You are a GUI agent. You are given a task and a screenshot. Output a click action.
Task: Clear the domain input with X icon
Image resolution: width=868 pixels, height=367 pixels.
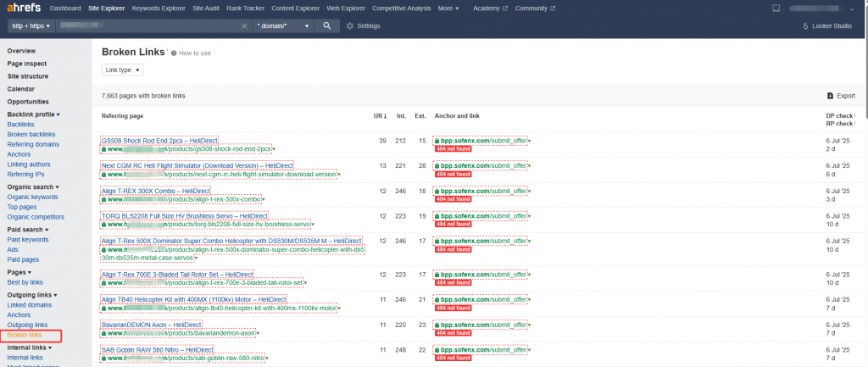point(244,26)
